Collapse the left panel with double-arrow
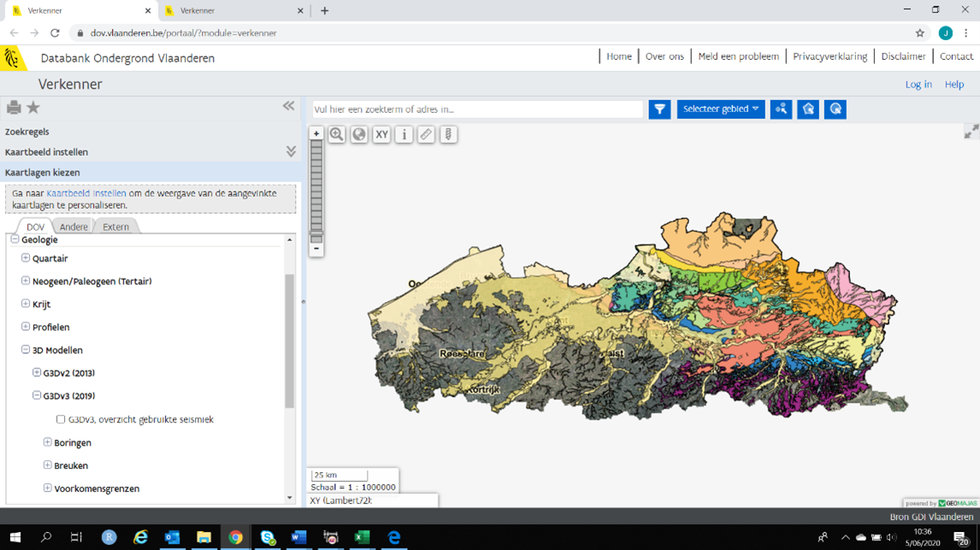980x550 pixels. [288, 106]
